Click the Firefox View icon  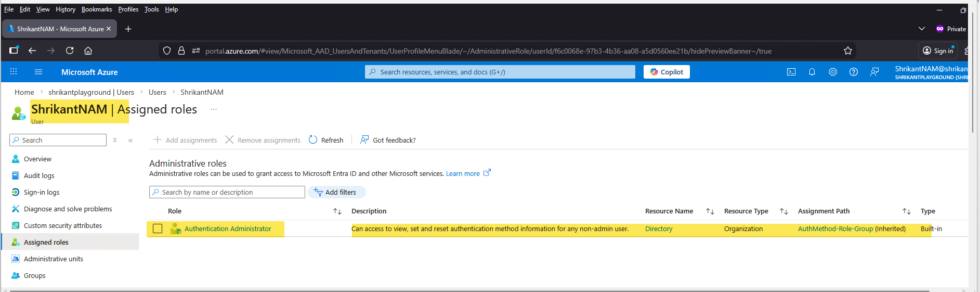coord(14,50)
